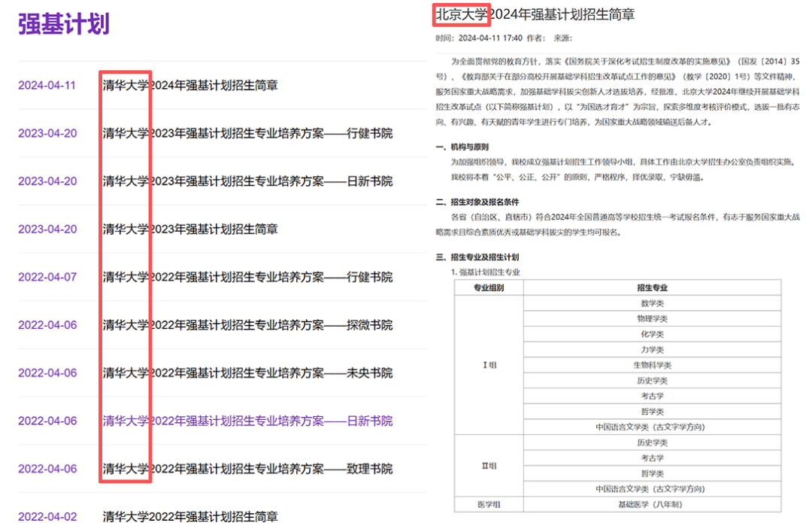
Task: Click the publish time 2024-04-11 17:40
Action: tap(490, 38)
